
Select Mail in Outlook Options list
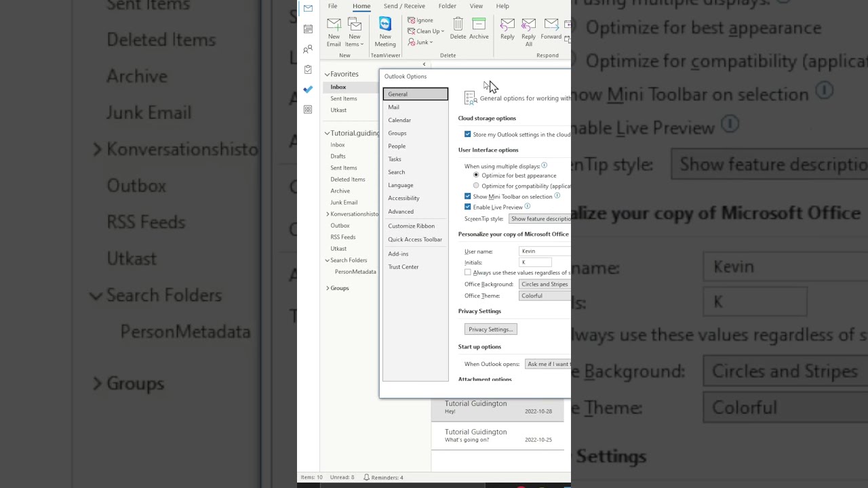415,107
